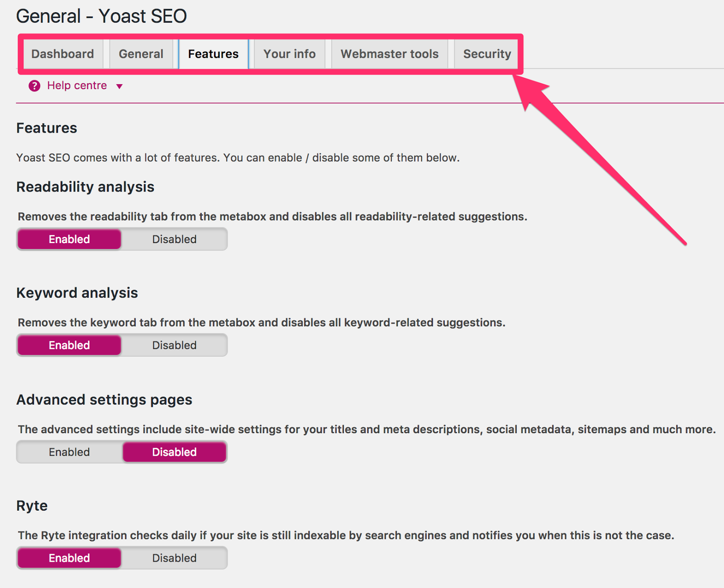Click the 'General - Yoast SEO' page title
This screenshot has width=724, height=588.
[101, 16]
